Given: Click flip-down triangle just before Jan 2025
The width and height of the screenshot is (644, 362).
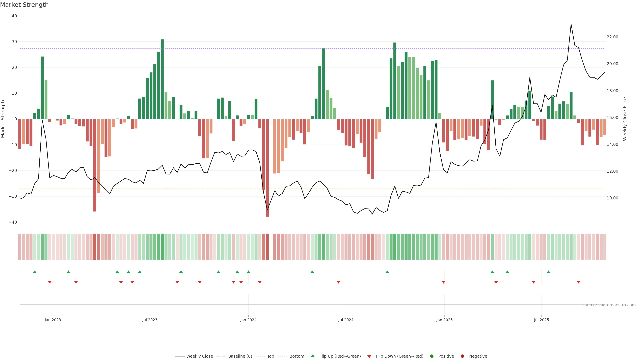Looking at the screenshot, I should tap(443, 282).
